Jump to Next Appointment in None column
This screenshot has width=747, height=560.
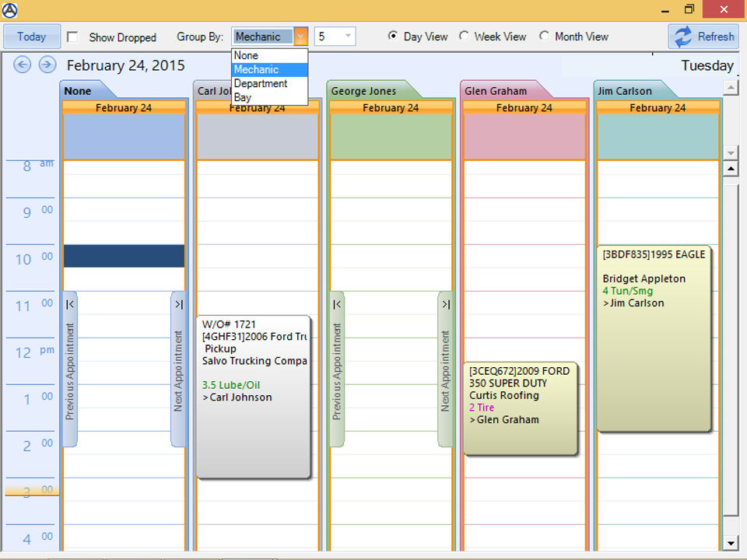pos(179,369)
